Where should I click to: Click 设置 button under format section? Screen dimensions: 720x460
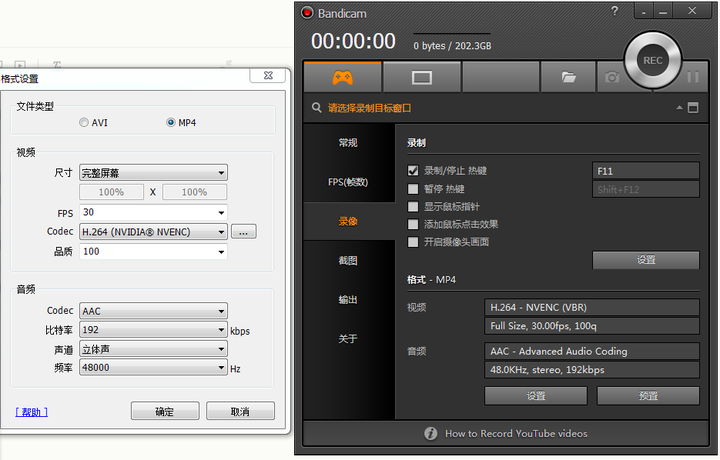coord(536,396)
